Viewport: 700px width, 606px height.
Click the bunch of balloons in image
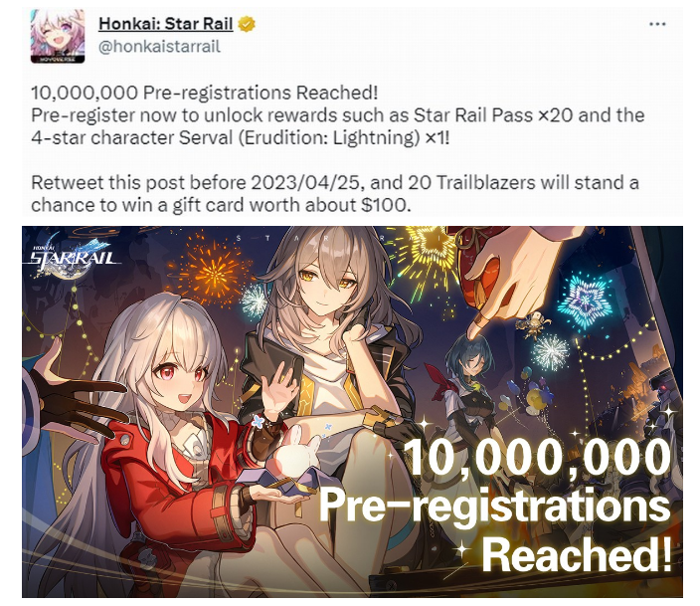(531, 393)
